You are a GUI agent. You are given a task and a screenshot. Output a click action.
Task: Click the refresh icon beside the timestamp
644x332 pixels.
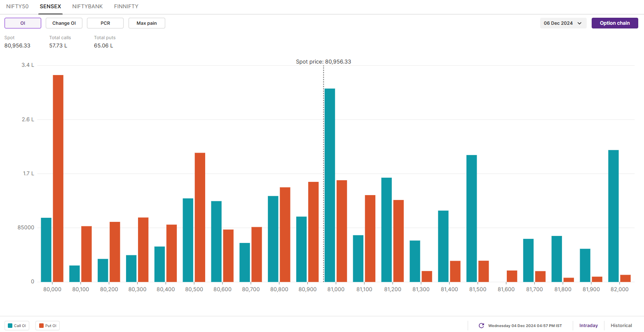pyautogui.click(x=481, y=326)
